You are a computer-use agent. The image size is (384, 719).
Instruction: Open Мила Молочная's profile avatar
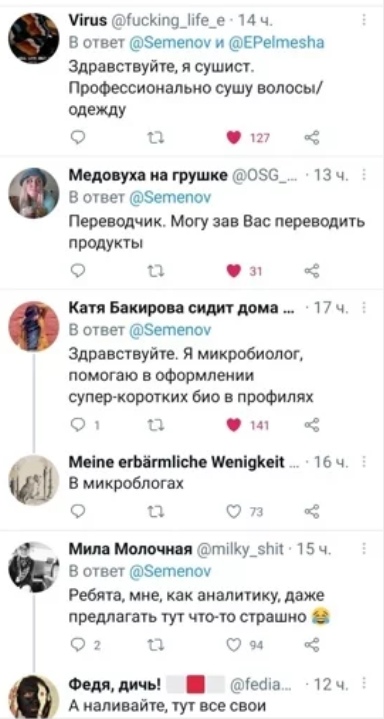(33, 567)
